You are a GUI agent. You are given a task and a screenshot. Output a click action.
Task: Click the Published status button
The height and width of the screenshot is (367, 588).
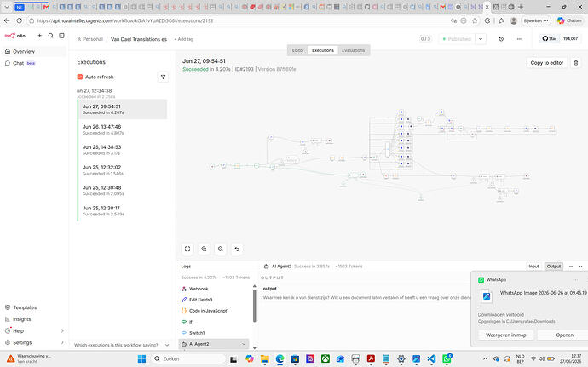click(457, 39)
